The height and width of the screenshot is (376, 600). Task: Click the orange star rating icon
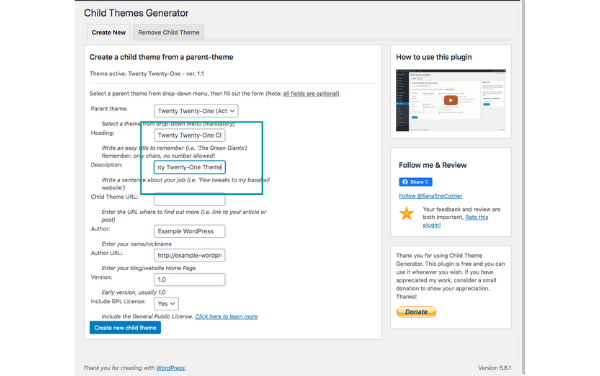pos(406,213)
